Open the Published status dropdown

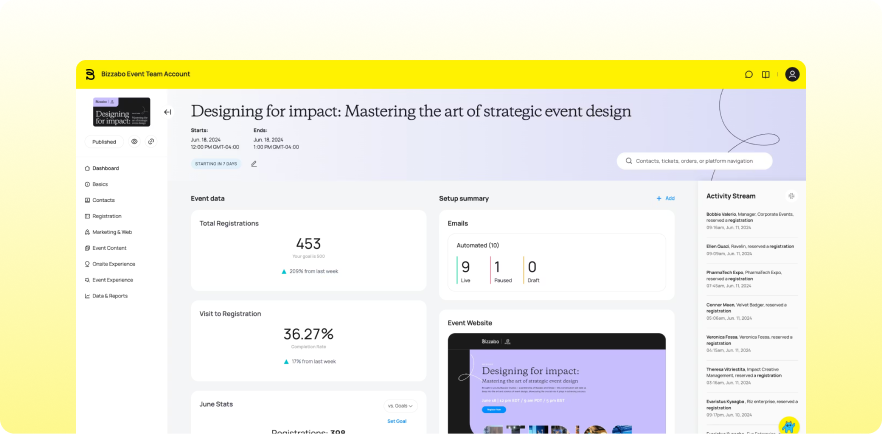(x=104, y=142)
